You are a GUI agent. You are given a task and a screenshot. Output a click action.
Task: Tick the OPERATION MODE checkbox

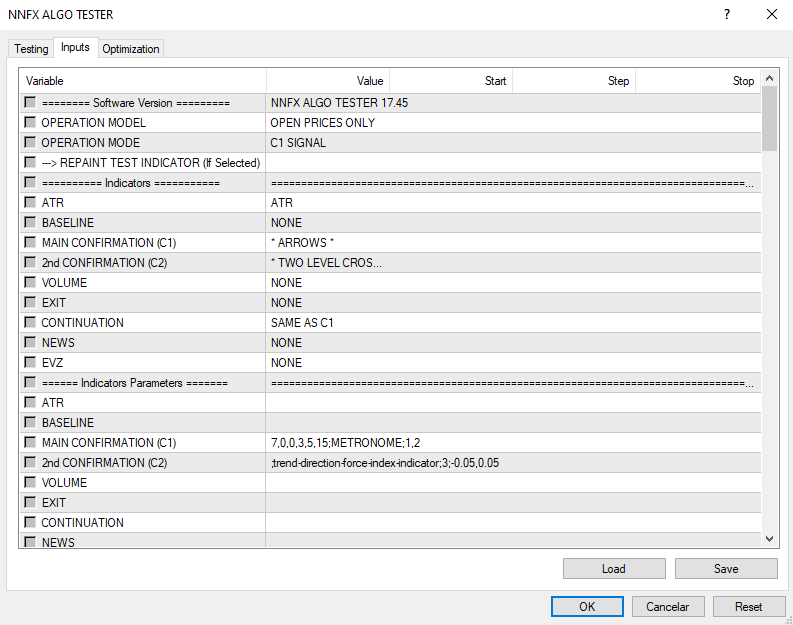[30, 143]
